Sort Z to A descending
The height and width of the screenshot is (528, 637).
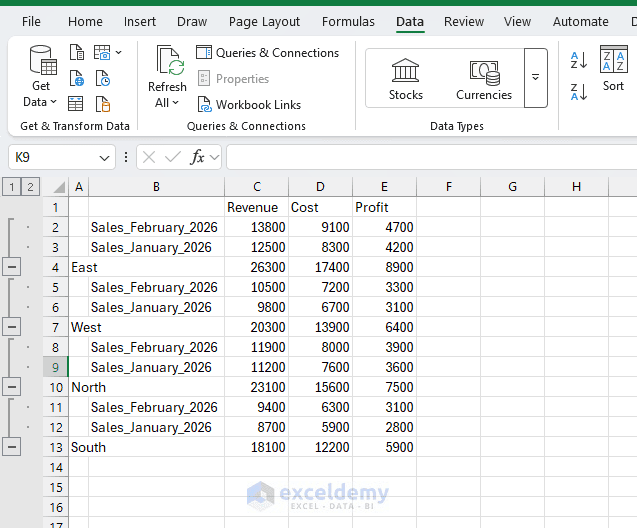coord(579,92)
